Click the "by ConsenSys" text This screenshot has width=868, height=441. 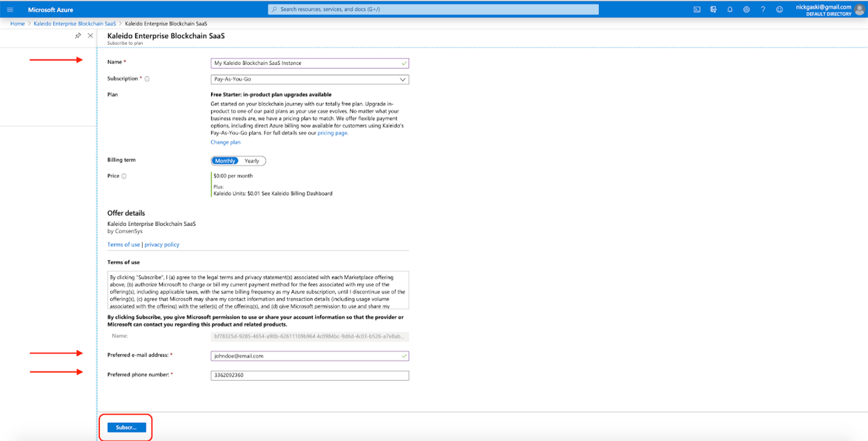click(125, 231)
